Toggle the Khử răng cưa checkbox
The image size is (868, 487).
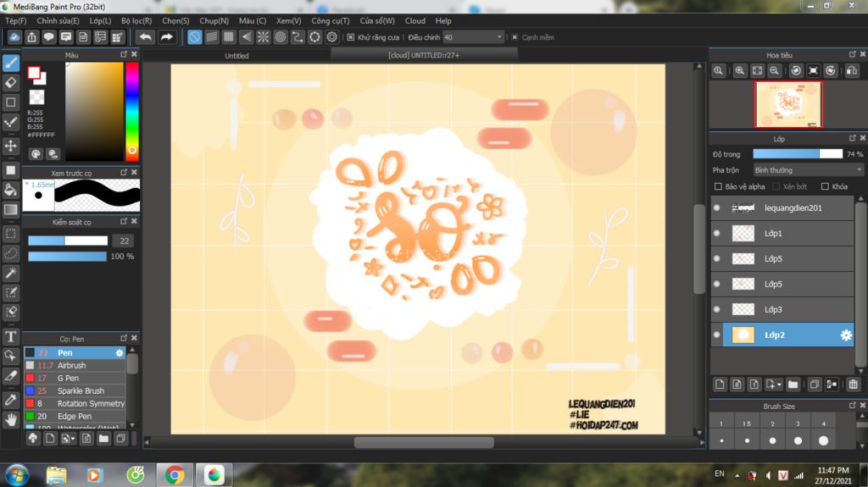350,37
